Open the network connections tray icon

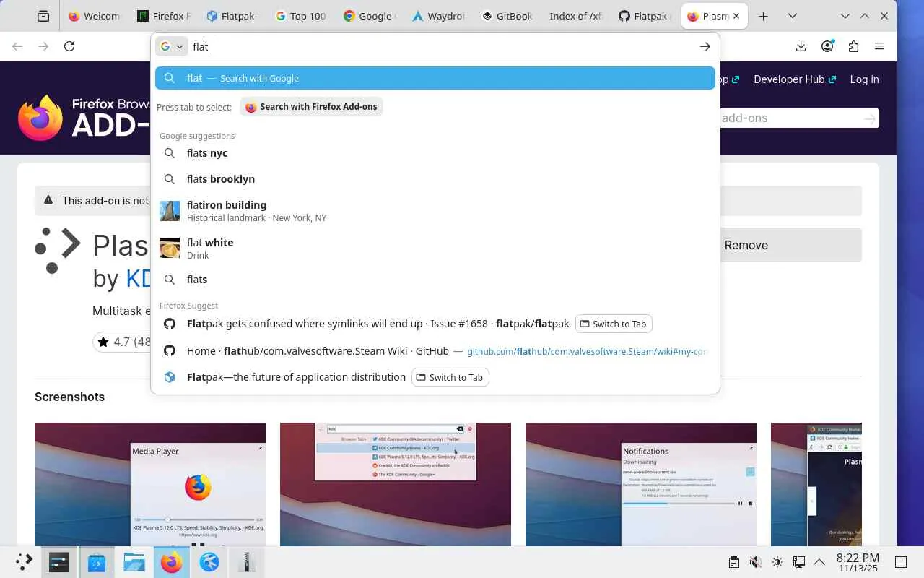[798, 562]
